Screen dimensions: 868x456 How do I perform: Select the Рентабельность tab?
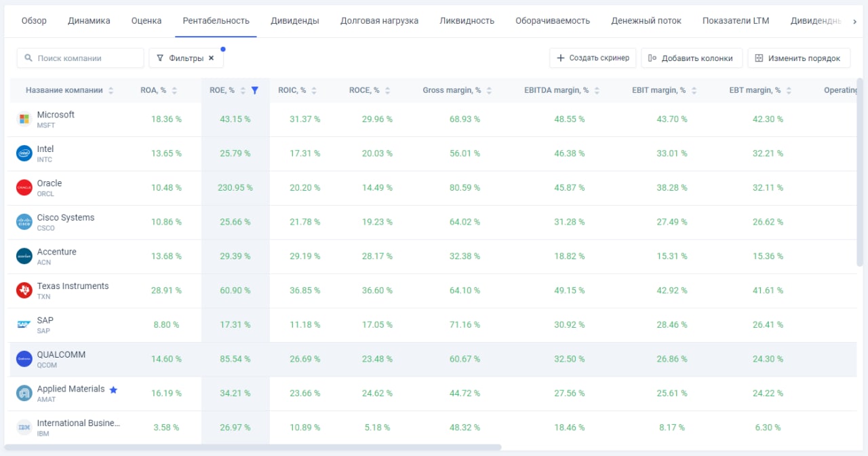tap(216, 20)
